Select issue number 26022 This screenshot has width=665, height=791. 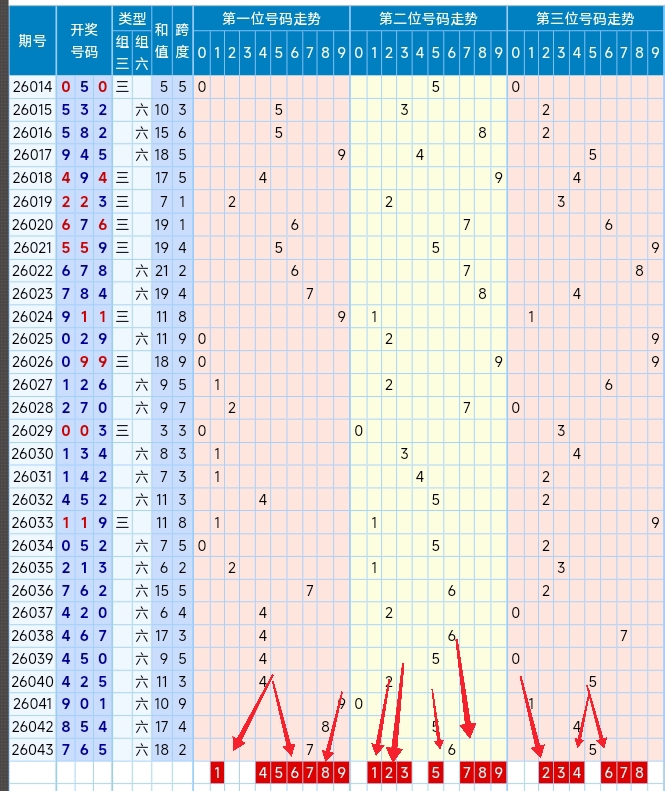32,270
